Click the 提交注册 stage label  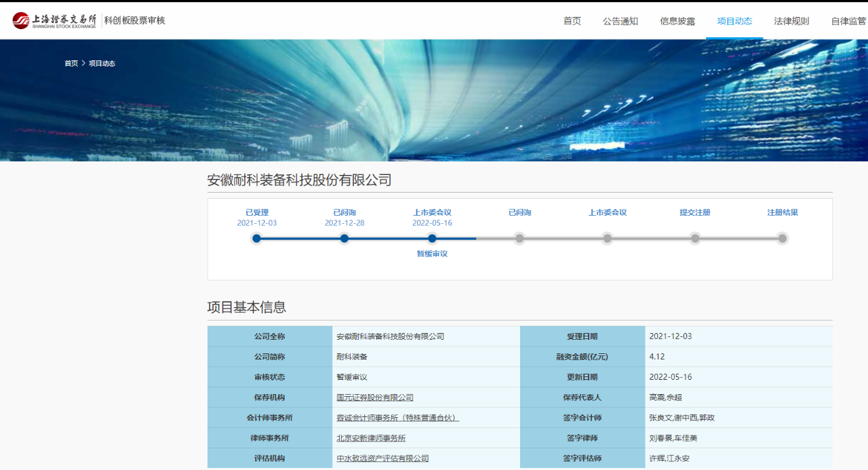(695, 212)
